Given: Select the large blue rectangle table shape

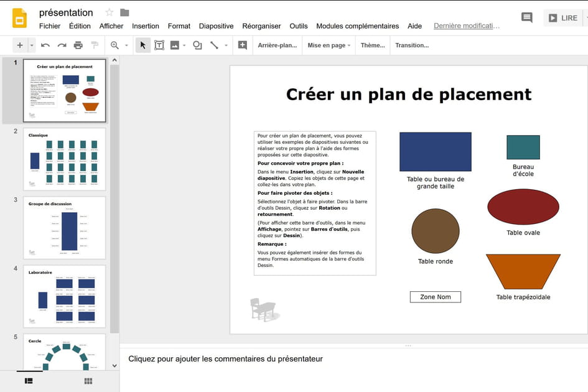Looking at the screenshot, I should tap(436, 152).
